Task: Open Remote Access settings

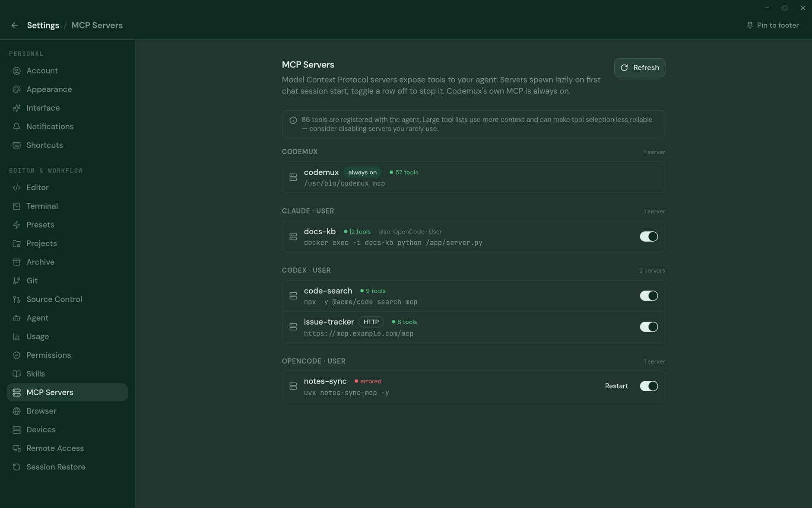Action: [67, 448]
